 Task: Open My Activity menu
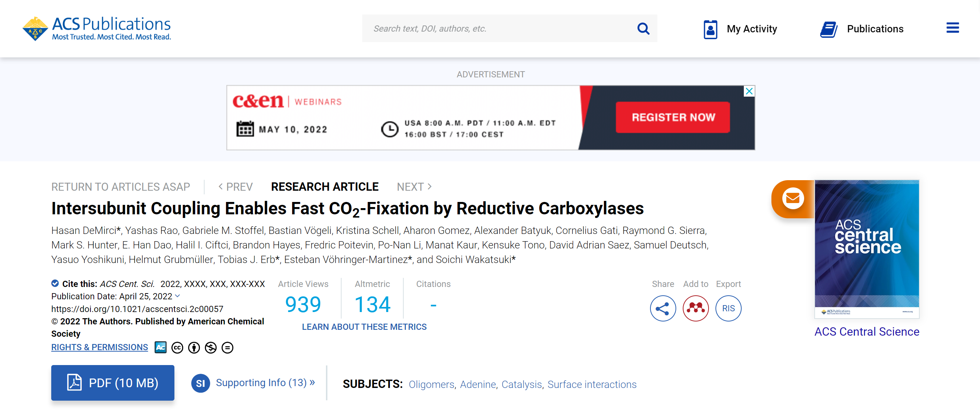click(740, 29)
